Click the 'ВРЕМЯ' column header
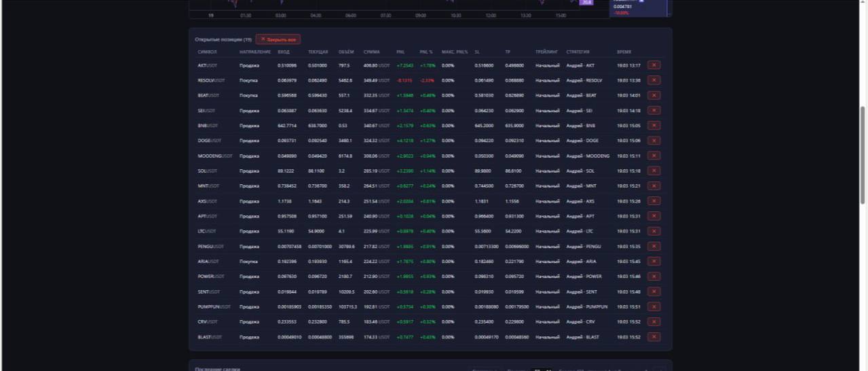Viewport: 868px width, 371px height. pyautogui.click(x=624, y=52)
